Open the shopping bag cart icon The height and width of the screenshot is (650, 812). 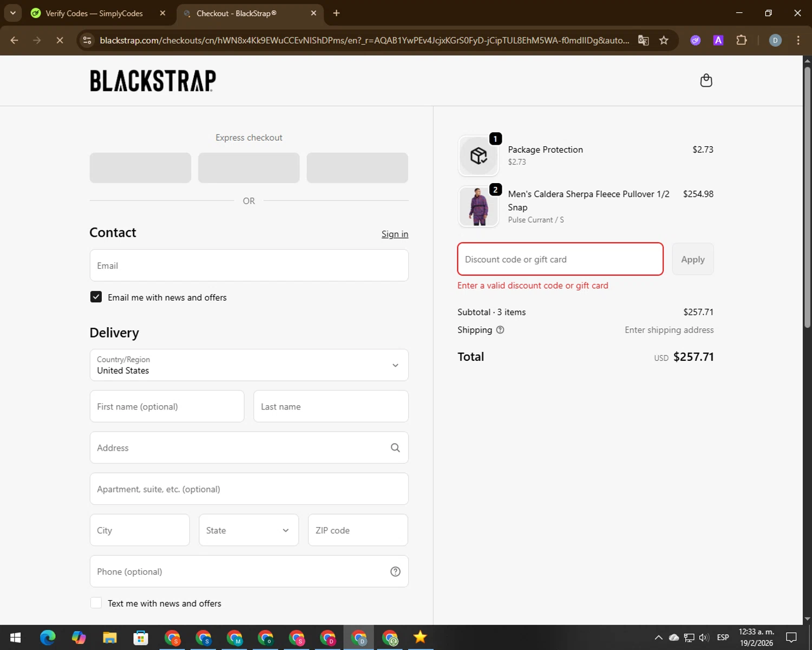706,80
